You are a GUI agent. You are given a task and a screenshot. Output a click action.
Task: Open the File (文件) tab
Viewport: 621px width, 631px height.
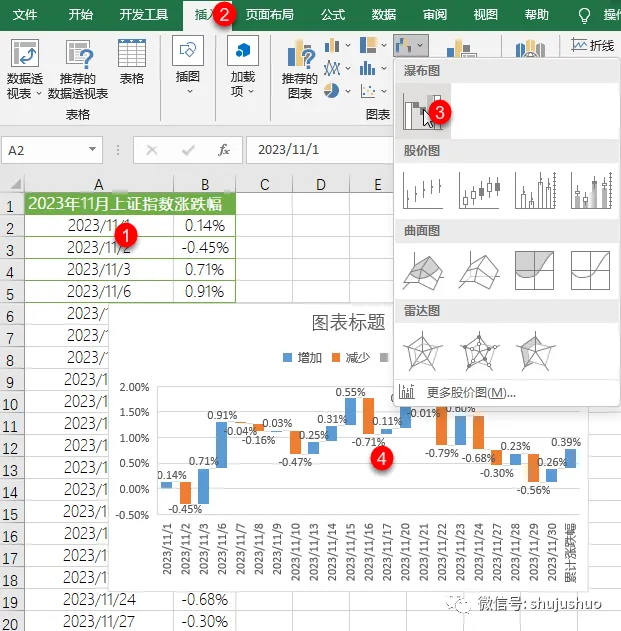click(x=25, y=15)
